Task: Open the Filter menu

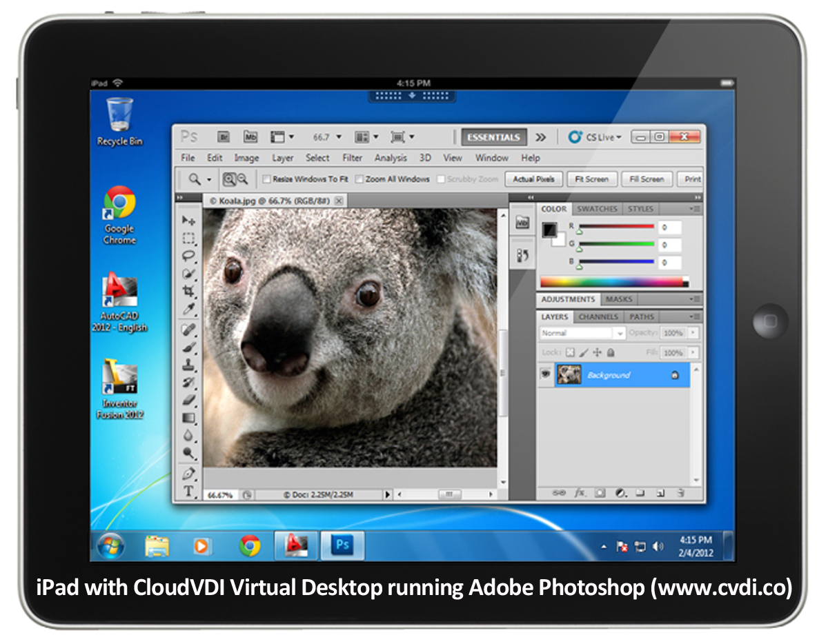Action: coord(353,158)
